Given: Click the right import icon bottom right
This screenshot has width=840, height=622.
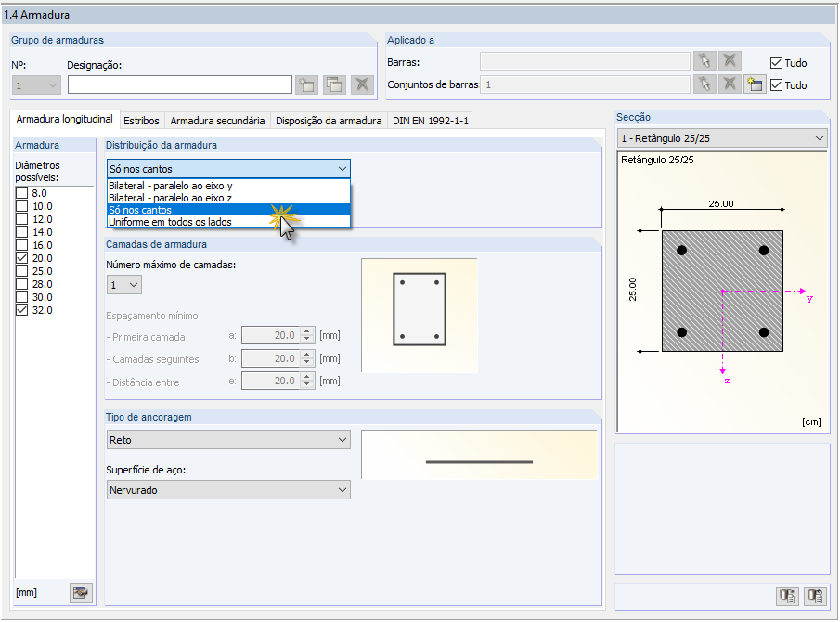Looking at the screenshot, I should [815, 596].
